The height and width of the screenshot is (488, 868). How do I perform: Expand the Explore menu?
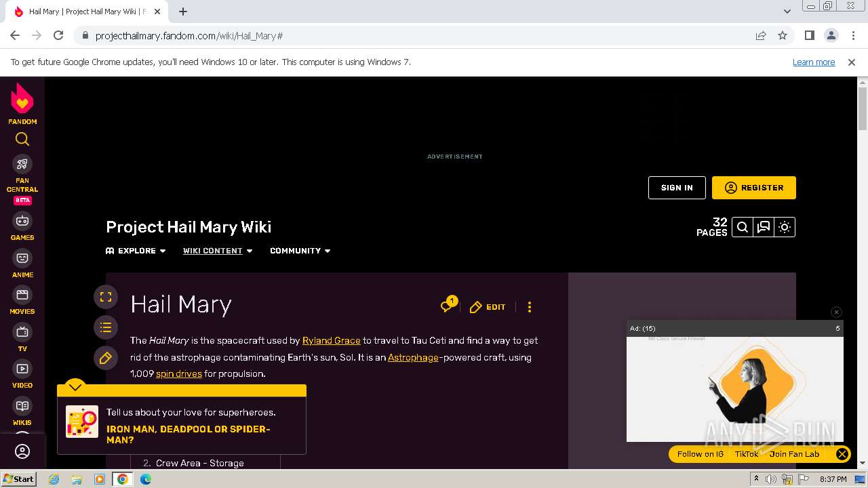coord(136,251)
